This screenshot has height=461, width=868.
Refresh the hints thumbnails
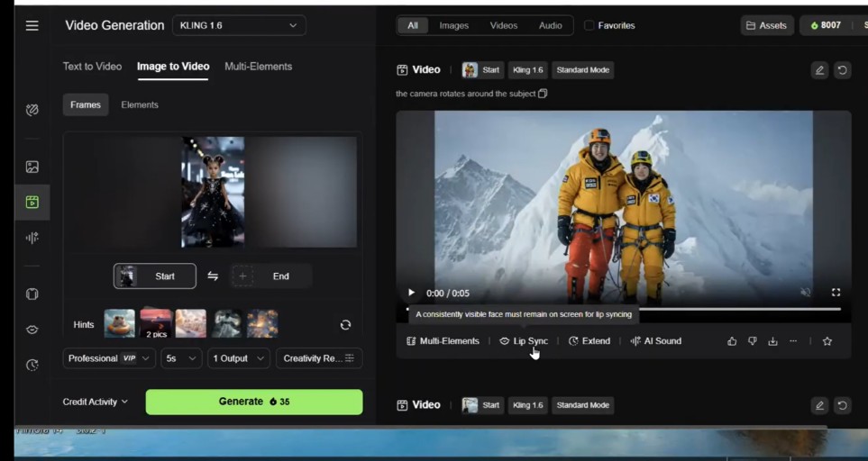[345, 325]
